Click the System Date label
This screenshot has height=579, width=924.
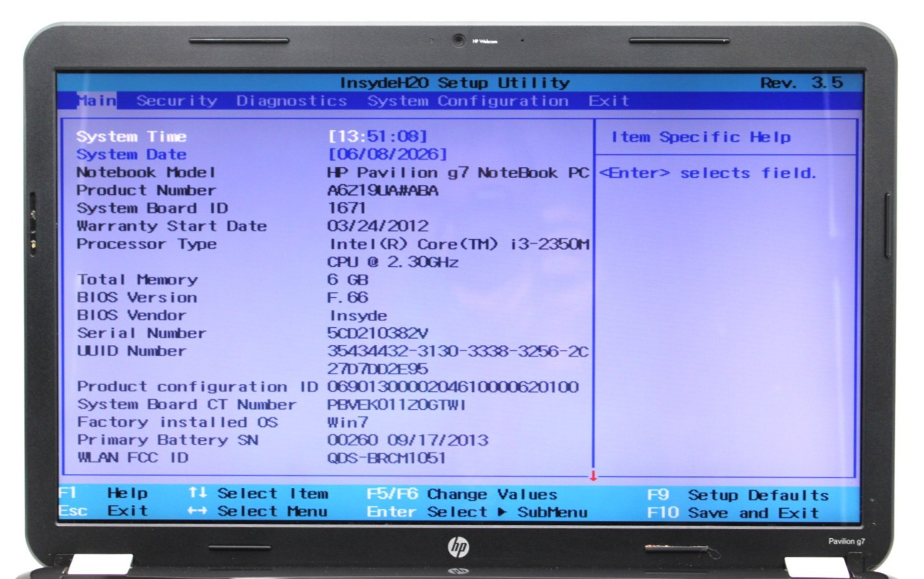point(131,154)
